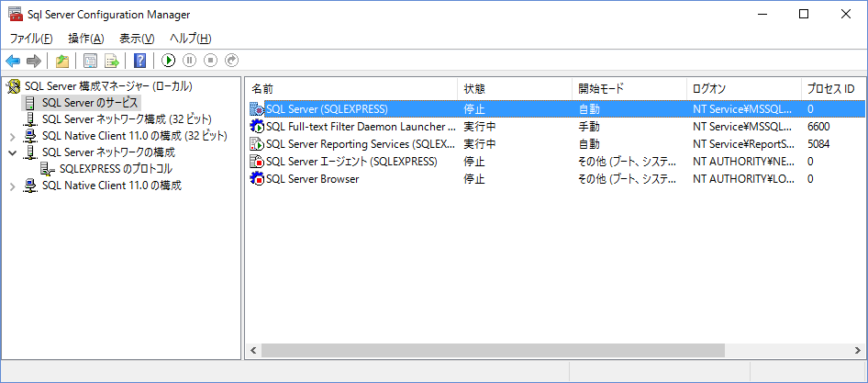868x383 pixels.
Task: Click process ID 6600 cell
Action: point(818,127)
